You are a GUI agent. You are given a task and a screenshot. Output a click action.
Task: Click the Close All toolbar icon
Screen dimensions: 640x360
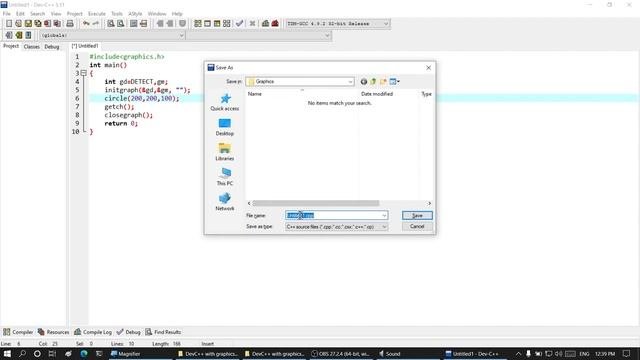pos(57,24)
